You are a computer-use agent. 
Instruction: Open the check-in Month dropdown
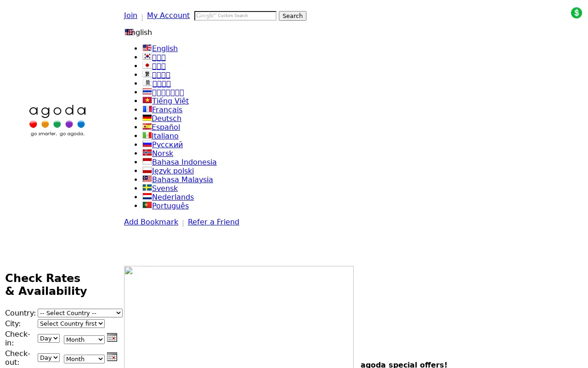tap(84, 339)
